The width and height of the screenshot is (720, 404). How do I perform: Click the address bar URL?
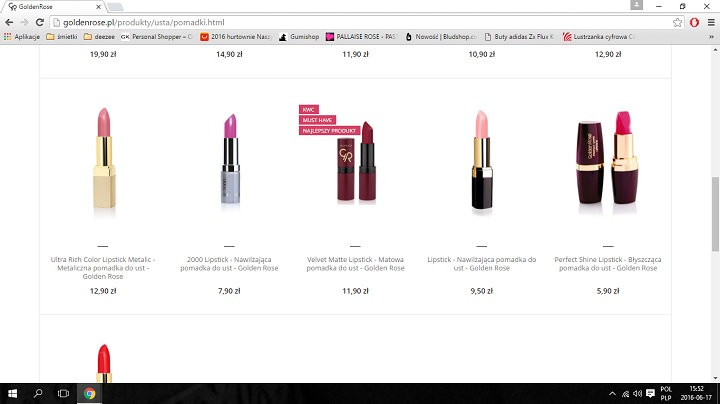tap(144, 22)
